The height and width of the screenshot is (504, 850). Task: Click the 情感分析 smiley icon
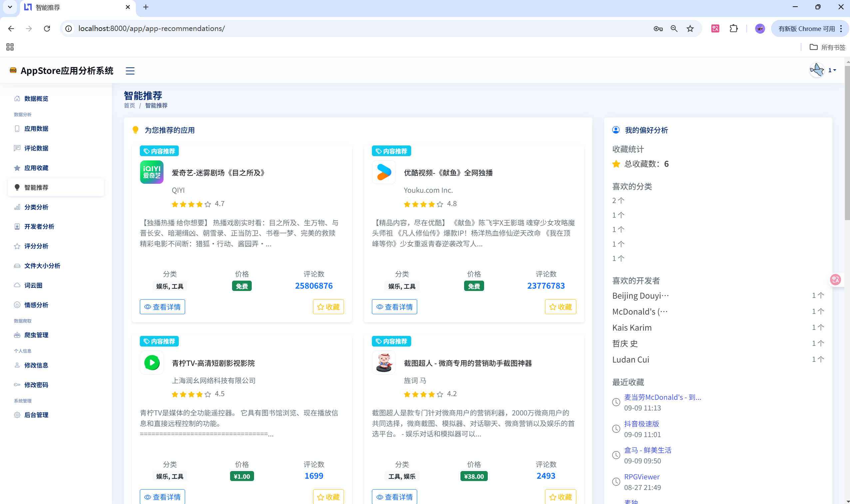click(x=17, y=305)
